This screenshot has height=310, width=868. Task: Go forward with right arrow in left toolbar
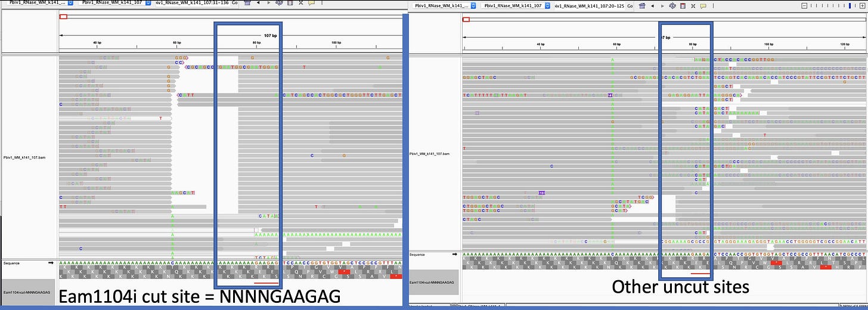268,3
